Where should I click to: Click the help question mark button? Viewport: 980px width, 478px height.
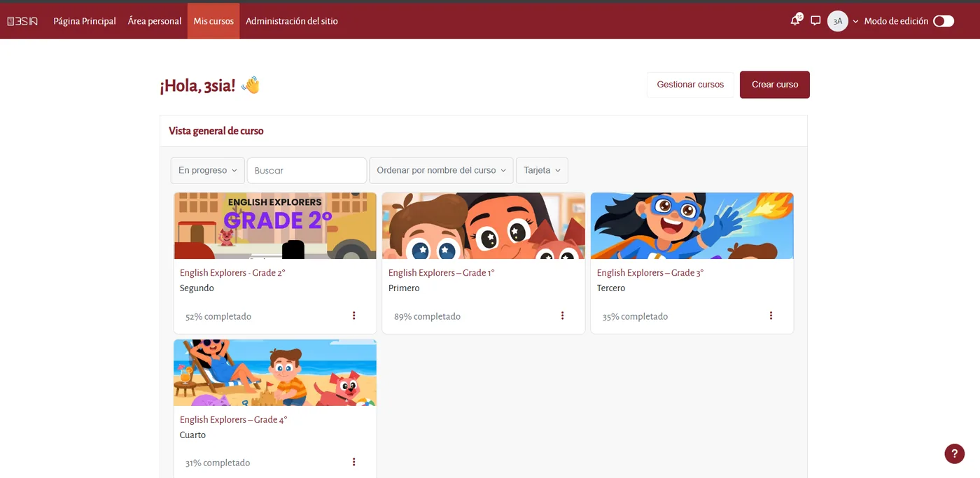click(x=954, y=454)
